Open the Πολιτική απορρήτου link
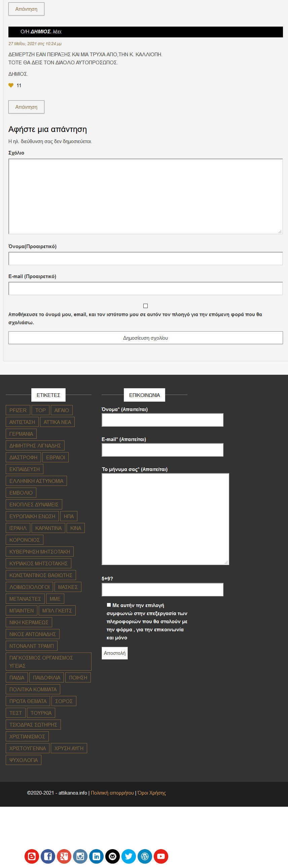The width and height of the screenshot is (288, 868). [x=112, y=793]
